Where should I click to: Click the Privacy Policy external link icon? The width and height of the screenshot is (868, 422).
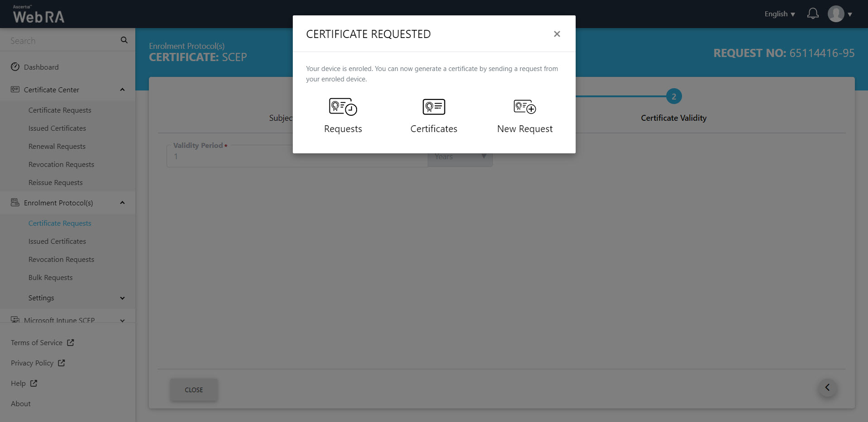pos(62,363)
